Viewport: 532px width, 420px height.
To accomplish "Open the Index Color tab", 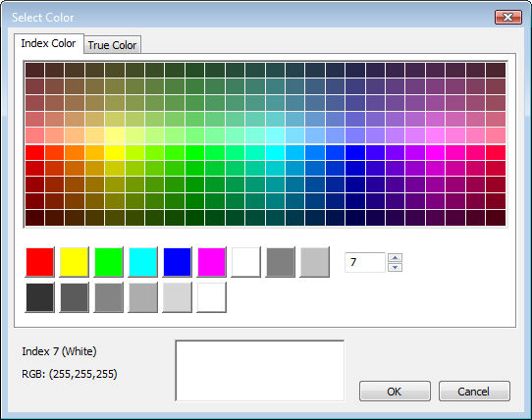I will 48,43.
